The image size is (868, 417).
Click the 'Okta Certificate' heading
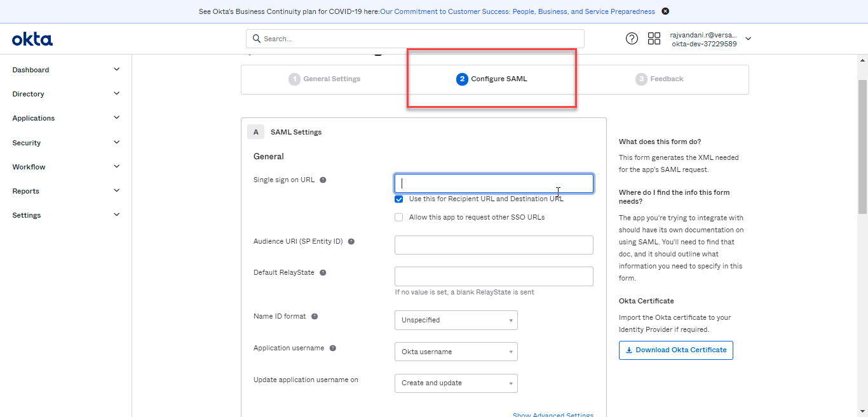click(646, 301)
